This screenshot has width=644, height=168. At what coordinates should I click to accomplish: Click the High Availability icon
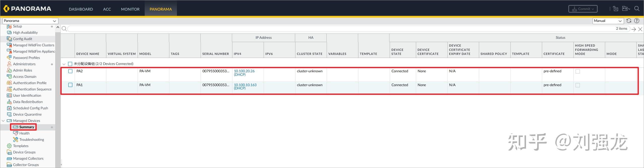point(9,32)
